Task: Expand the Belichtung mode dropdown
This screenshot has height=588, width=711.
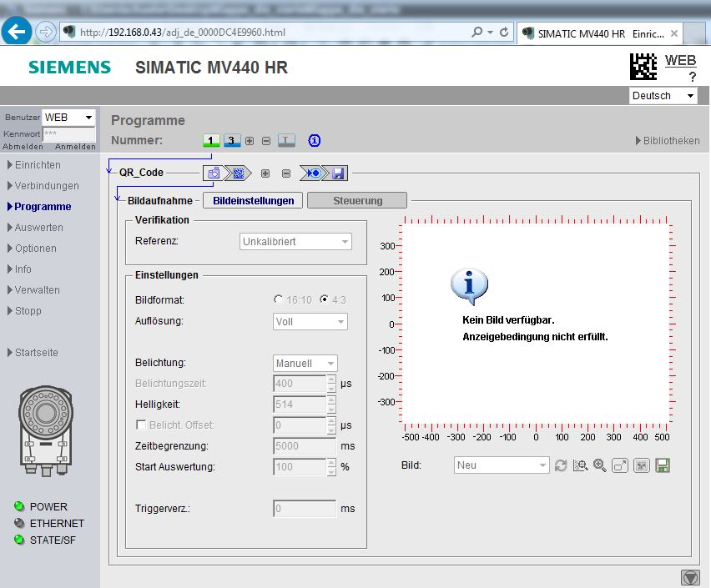Action: [305, 364]
